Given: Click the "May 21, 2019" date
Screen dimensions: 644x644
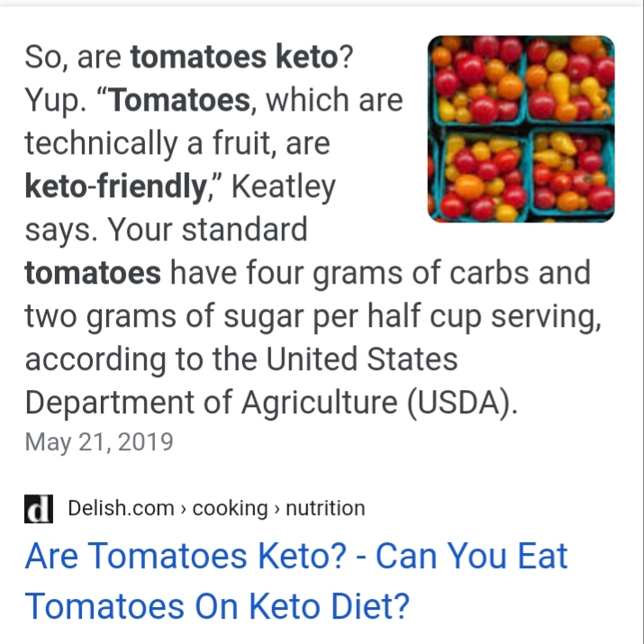Looking at the screenshot, I should click(x=99, y=442).
